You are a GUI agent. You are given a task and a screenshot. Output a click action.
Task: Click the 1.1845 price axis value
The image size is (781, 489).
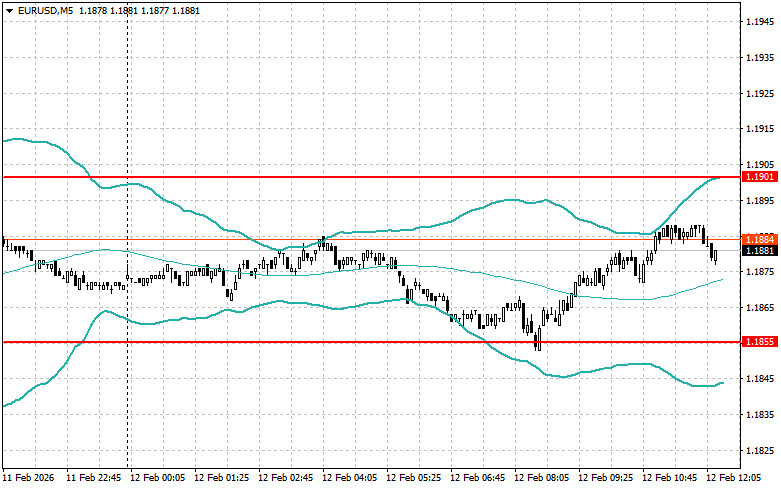pos(760,379)
